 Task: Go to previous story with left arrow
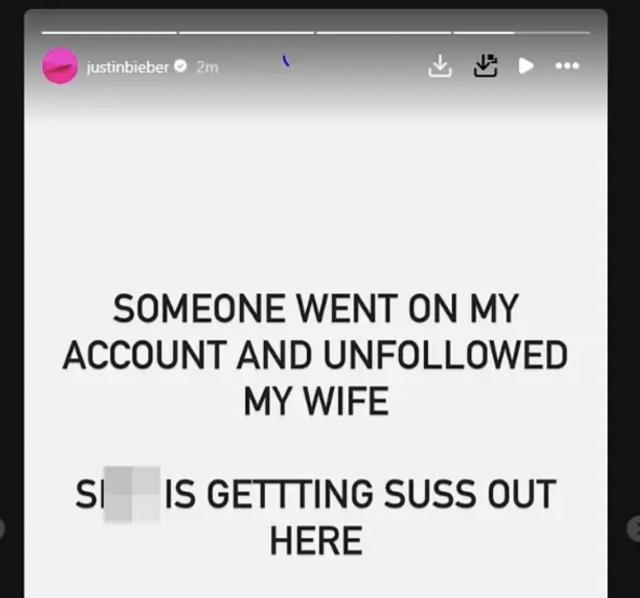coord(2,529)
